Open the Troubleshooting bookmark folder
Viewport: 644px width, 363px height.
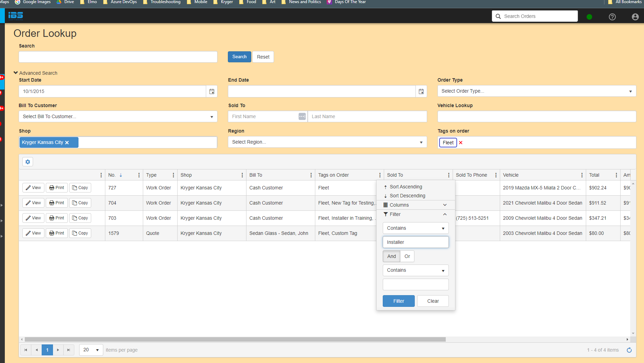click(x=161, y=2)
